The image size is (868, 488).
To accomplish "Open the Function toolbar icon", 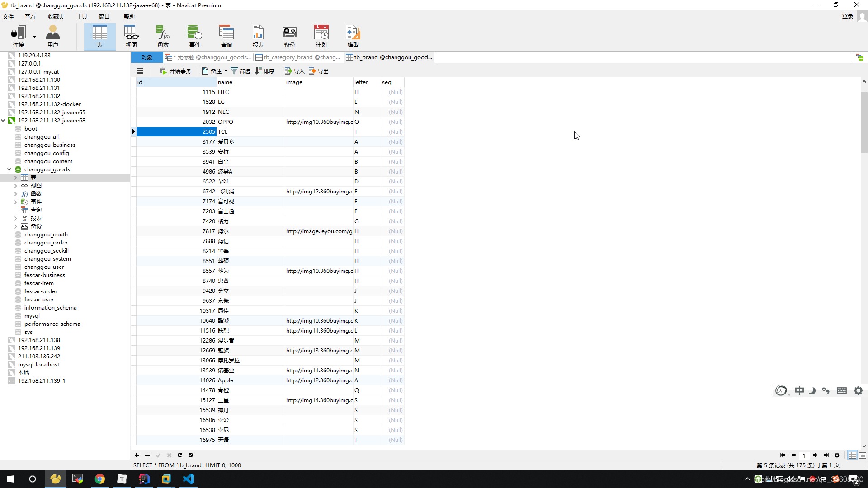I will 163,36.
